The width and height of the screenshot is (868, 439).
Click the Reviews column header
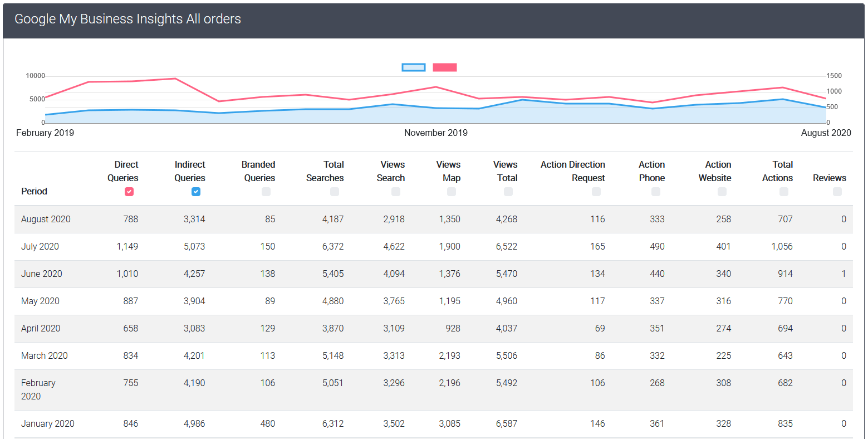point(830,178)
